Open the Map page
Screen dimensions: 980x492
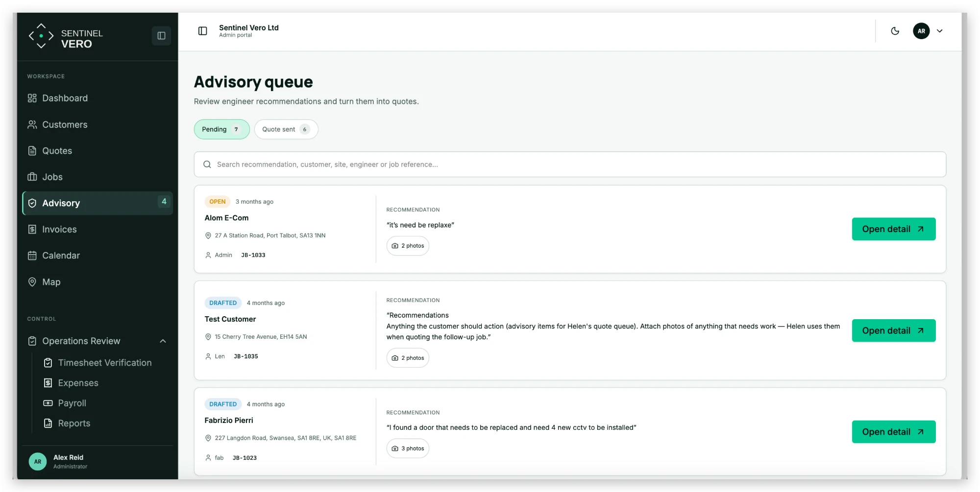coord(97,282)
